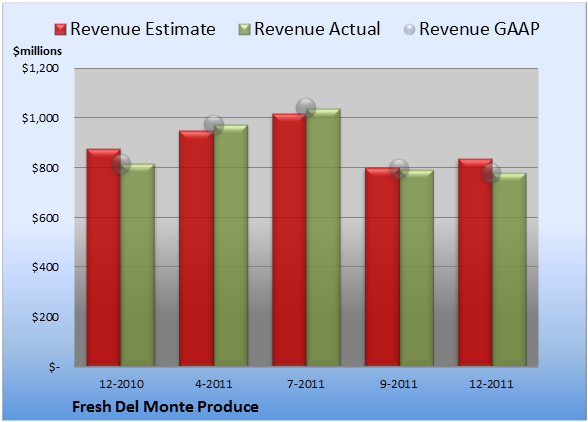
Task: Select the green actual bar for 12-2010
Action: click(x=137, y=265)
